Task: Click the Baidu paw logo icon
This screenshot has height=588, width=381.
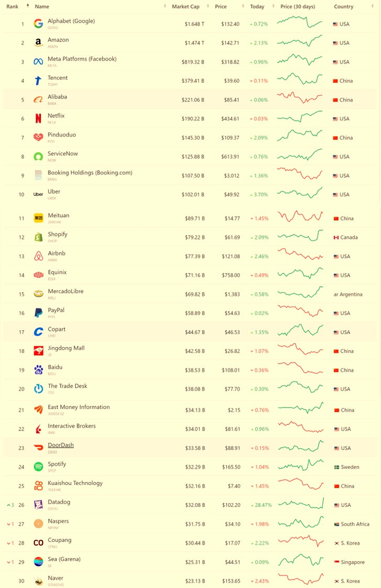Action: [x=38, y=370]
